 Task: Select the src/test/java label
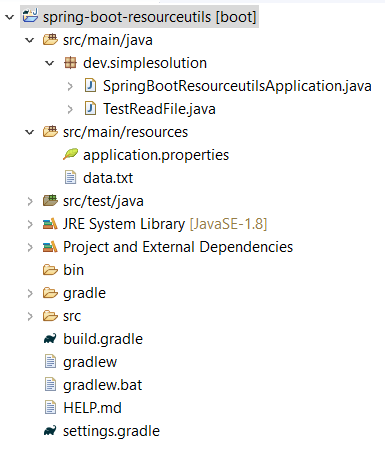(x=103, y=201)
